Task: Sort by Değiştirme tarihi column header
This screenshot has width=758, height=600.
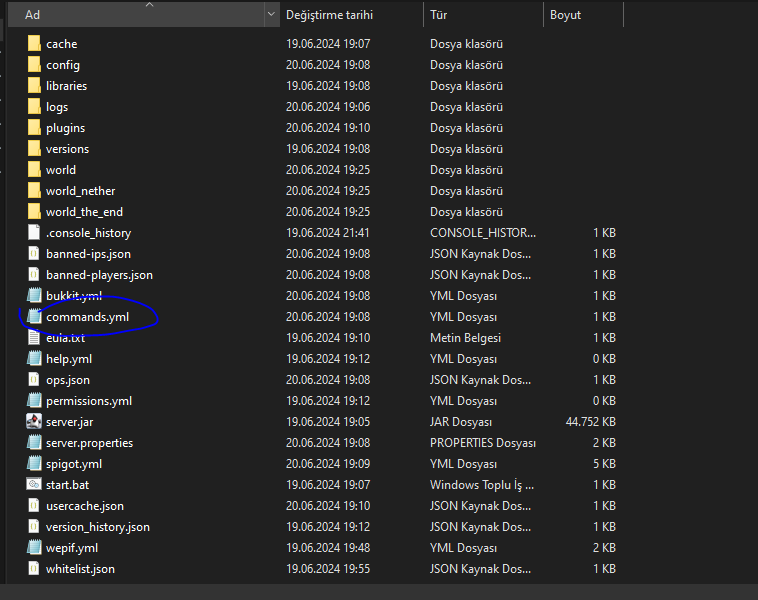Action: 351,15
